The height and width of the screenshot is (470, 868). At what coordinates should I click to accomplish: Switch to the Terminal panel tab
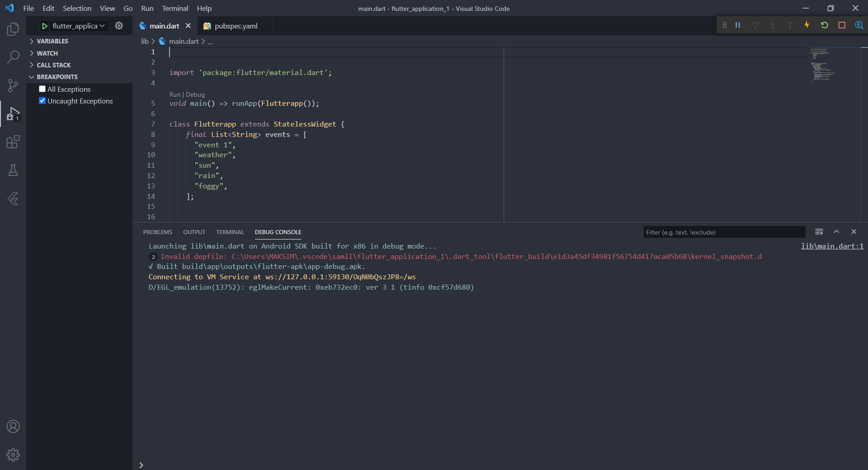click(x=230, y=232)
